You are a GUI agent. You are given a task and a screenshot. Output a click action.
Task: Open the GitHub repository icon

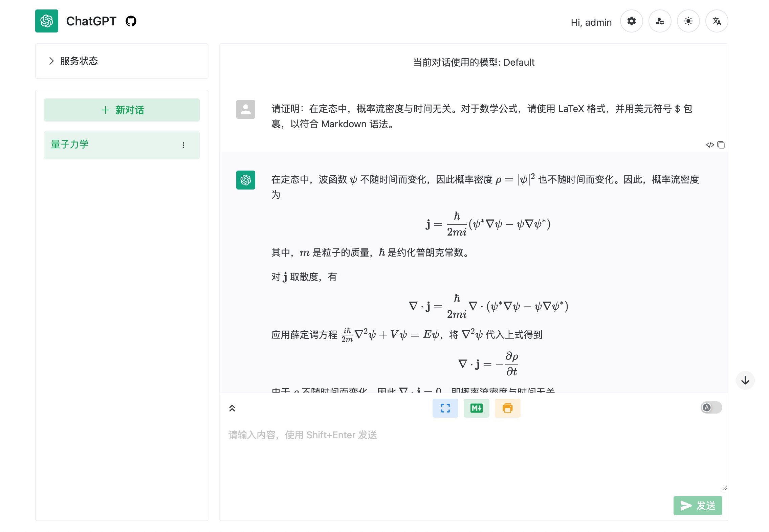[x=131, y=21]
